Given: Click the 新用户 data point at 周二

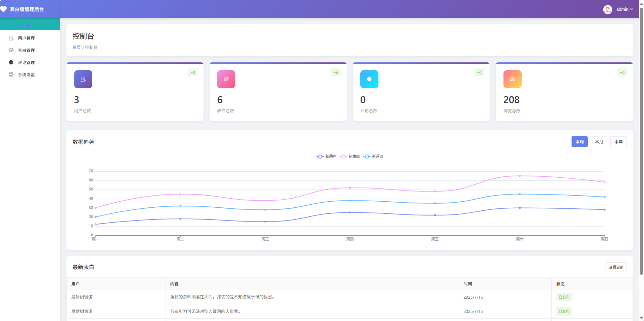Looking at the screenshot, I should [x=180, y=219].
